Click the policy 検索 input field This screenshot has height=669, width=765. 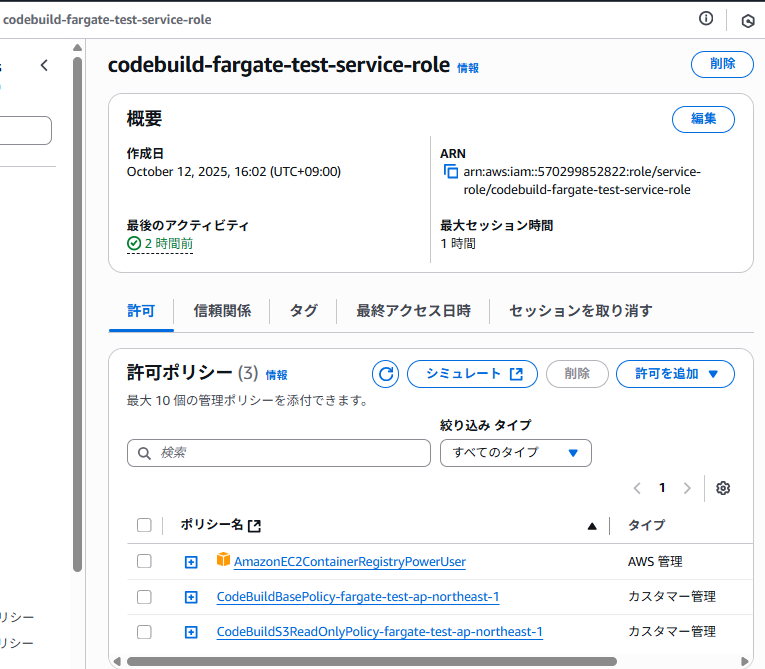(x=279, y=453)
